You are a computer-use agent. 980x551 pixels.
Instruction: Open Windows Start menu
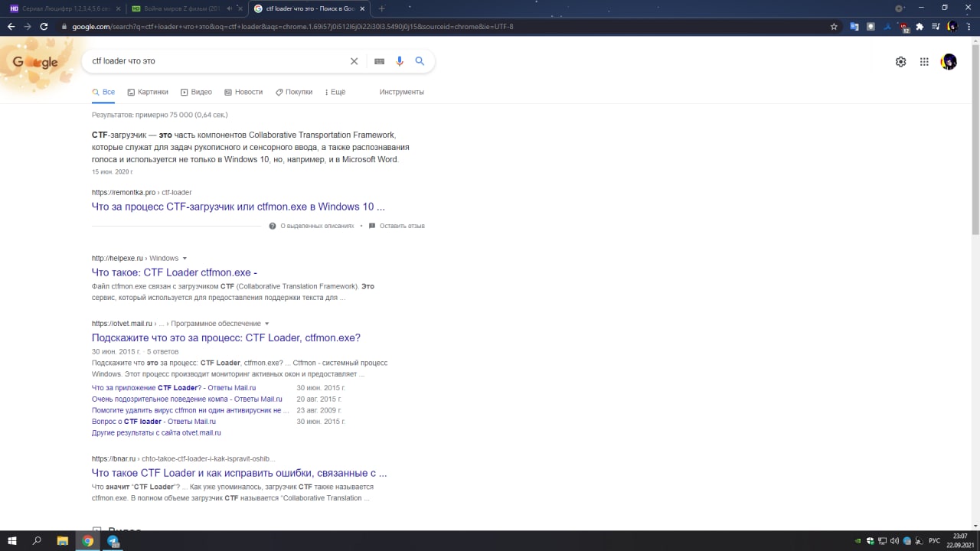coord(12,540)
